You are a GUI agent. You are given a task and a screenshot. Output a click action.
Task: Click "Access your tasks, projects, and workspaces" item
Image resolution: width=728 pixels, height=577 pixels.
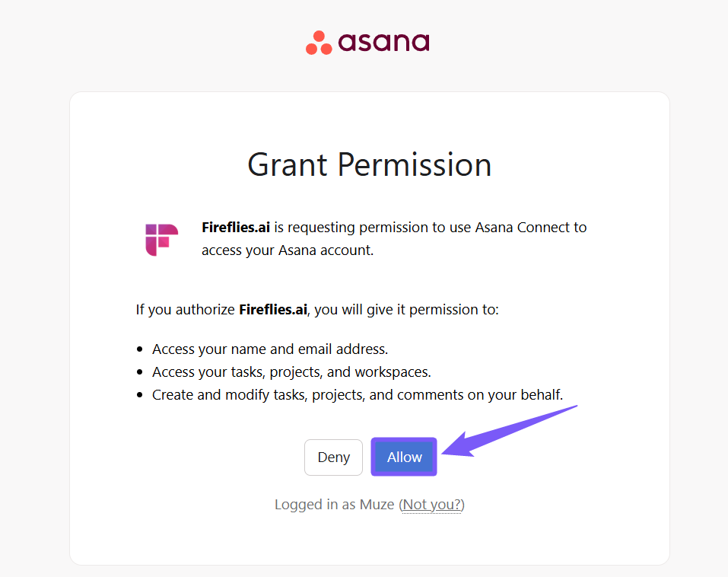point(291,372)
